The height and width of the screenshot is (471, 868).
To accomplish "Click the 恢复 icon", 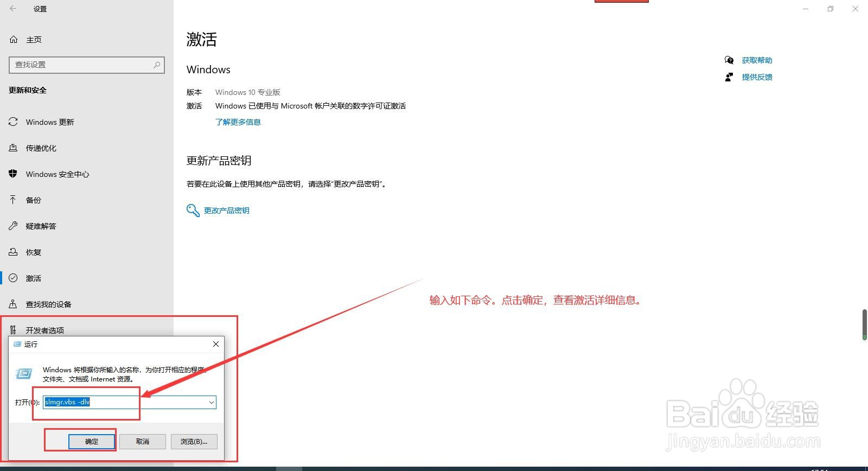I will [x=13, y=252].
